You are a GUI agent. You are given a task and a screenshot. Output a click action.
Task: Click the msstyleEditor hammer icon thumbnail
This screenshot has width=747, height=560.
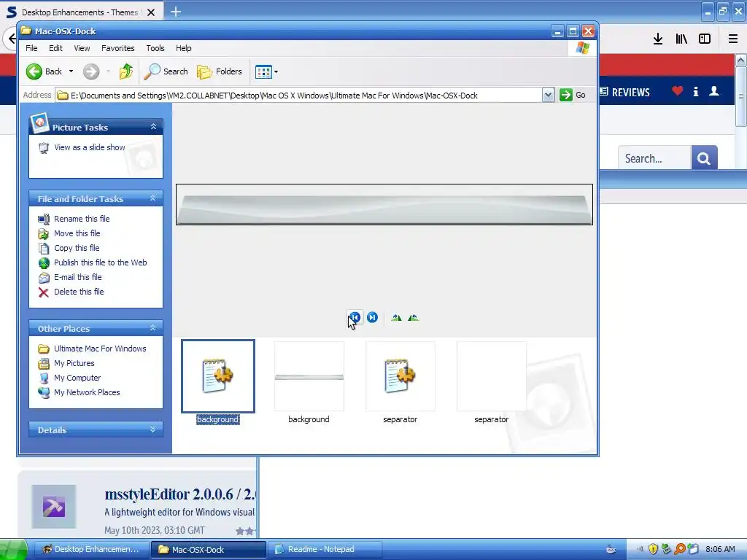[54, 507]
